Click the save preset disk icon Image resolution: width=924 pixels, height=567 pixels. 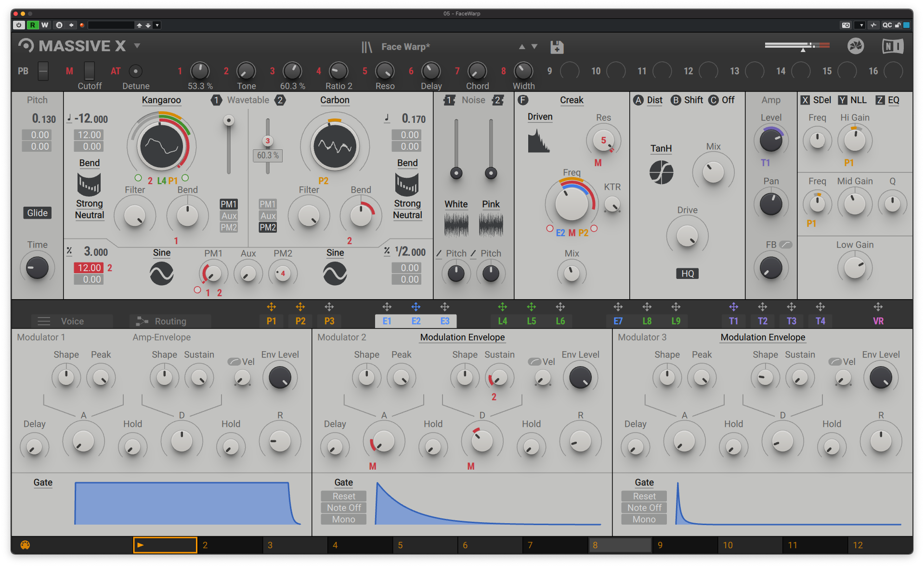click(x=557, y=46)
